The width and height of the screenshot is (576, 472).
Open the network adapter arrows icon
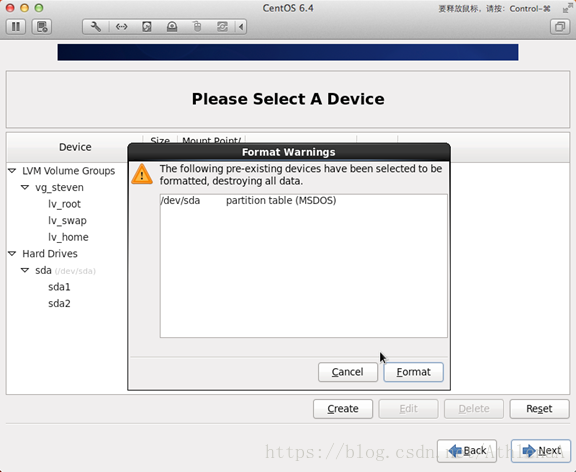pyautogui.click(x=121, y=27)
